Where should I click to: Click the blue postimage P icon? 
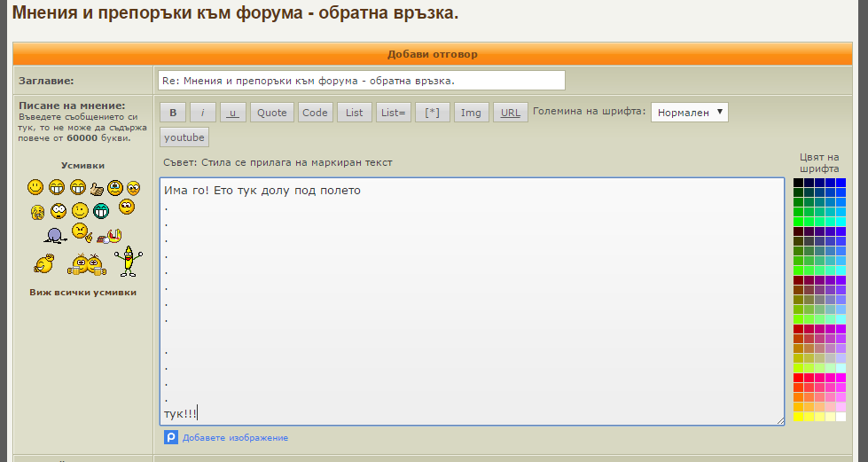click(171, 437)
